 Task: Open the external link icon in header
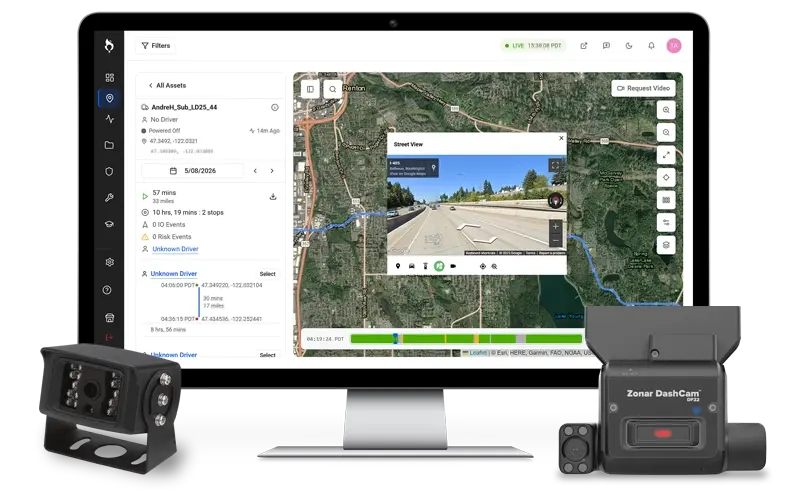[x=584, y=45]
